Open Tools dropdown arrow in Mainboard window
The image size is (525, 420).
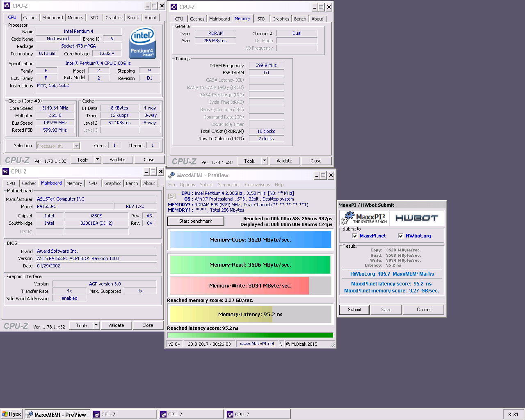pyautogui.click(x=96, y=325)
